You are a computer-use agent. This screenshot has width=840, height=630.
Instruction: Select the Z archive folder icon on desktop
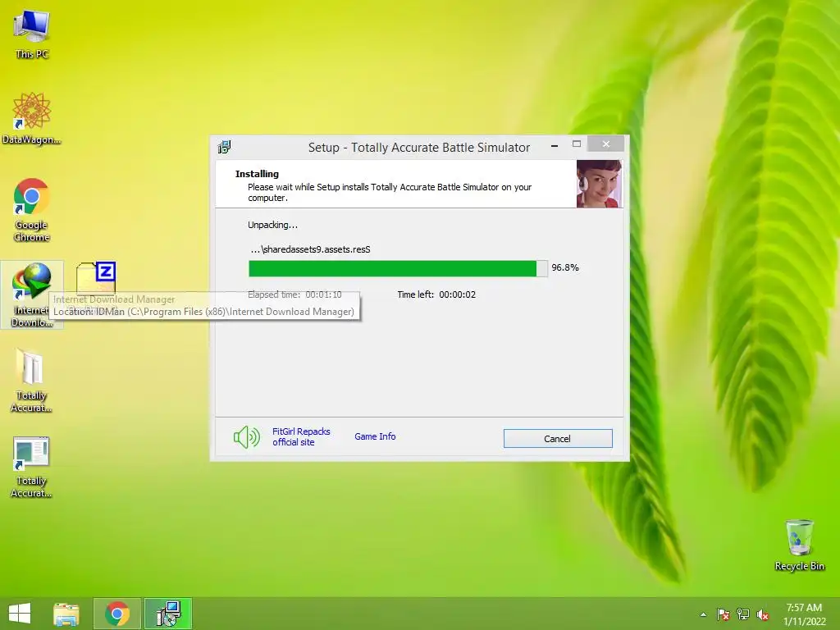pyautogui.click(x=97, y=277)
